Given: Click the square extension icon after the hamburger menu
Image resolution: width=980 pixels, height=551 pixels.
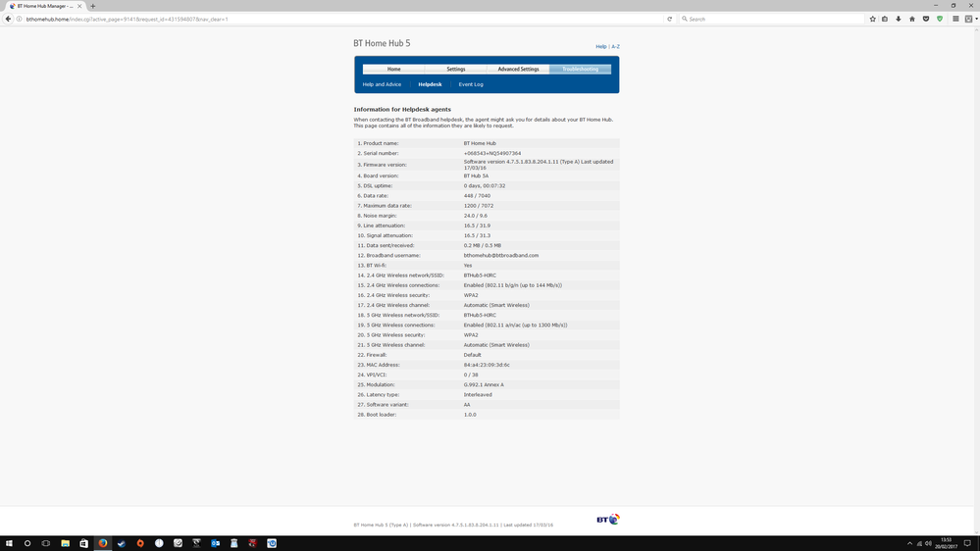Looking at the screenshot, I should (969, 19).
